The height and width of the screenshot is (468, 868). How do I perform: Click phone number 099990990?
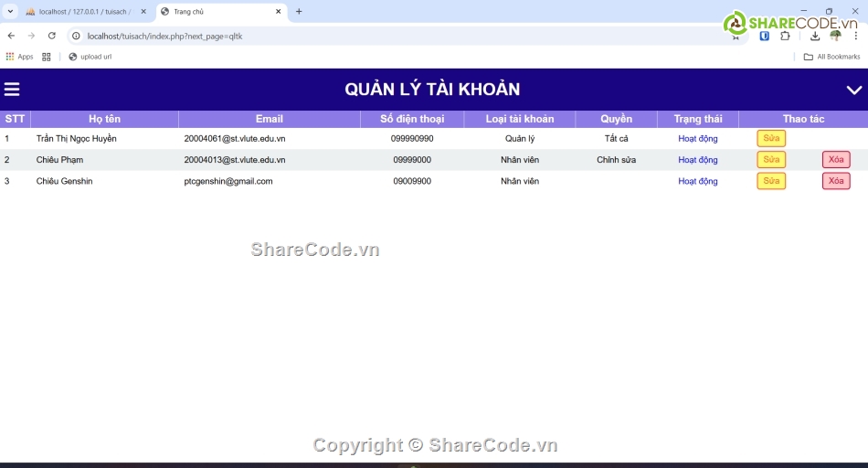(x=412, y=138)
